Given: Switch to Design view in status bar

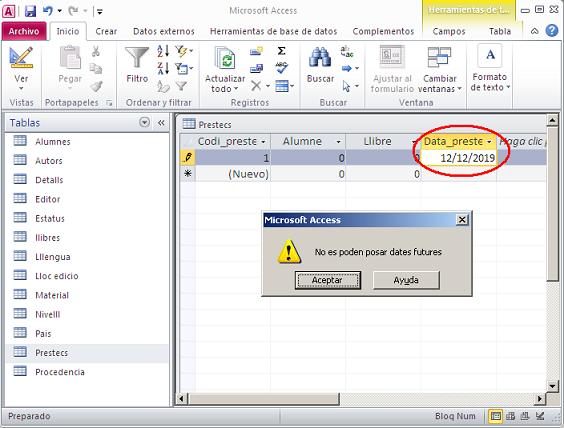Looking at the screenshot, I should pos(540,416).
